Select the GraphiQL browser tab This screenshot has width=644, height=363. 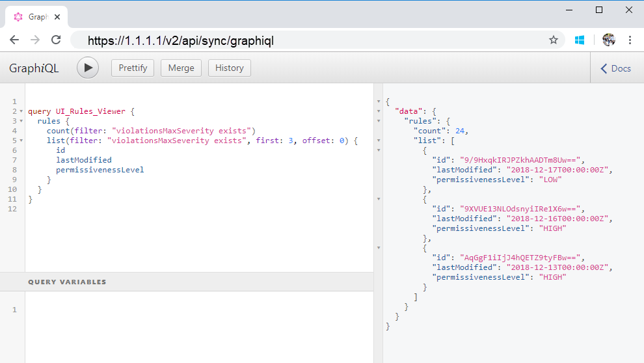point(39,17)
